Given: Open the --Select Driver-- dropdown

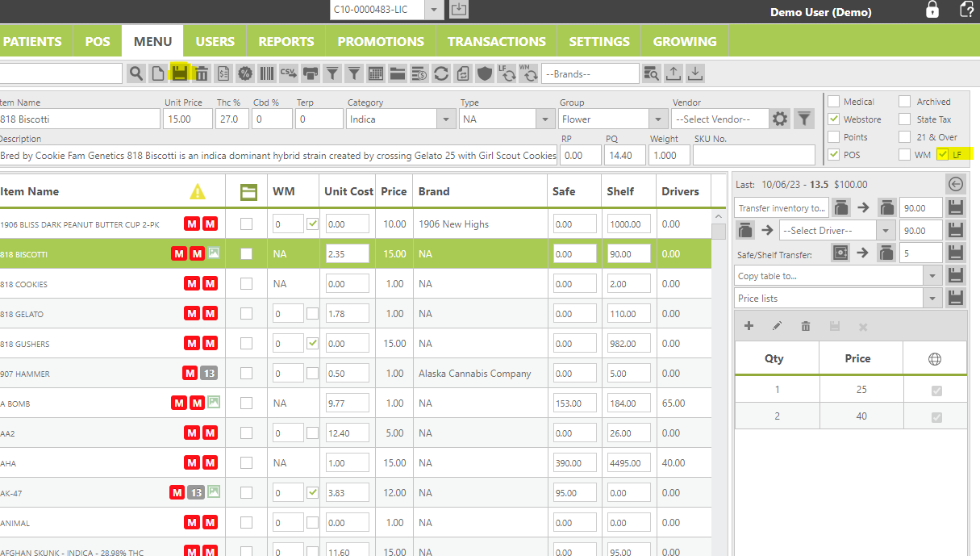Looking at the screenshot, I should coord(838,230).
